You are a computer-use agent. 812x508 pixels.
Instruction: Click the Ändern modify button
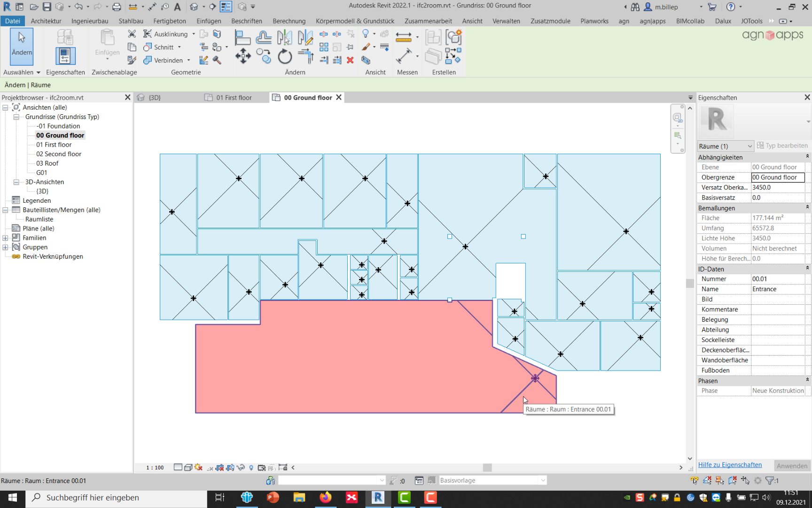point(22,47)
